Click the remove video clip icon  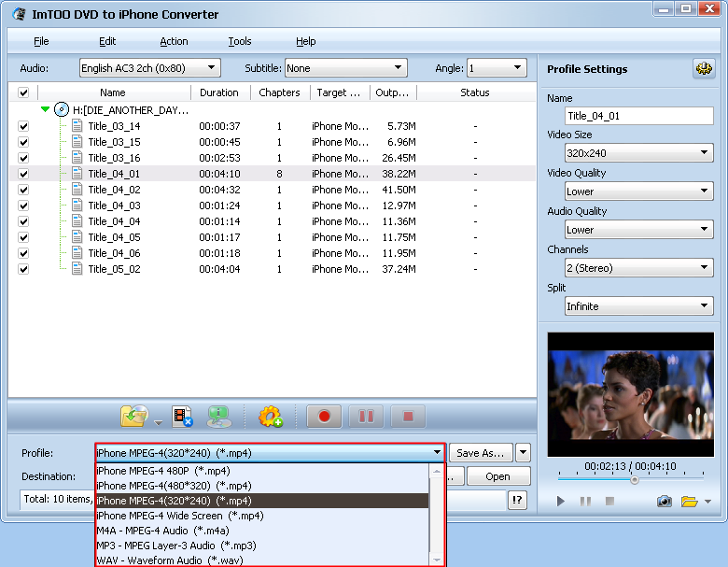(x=182, y=417)
